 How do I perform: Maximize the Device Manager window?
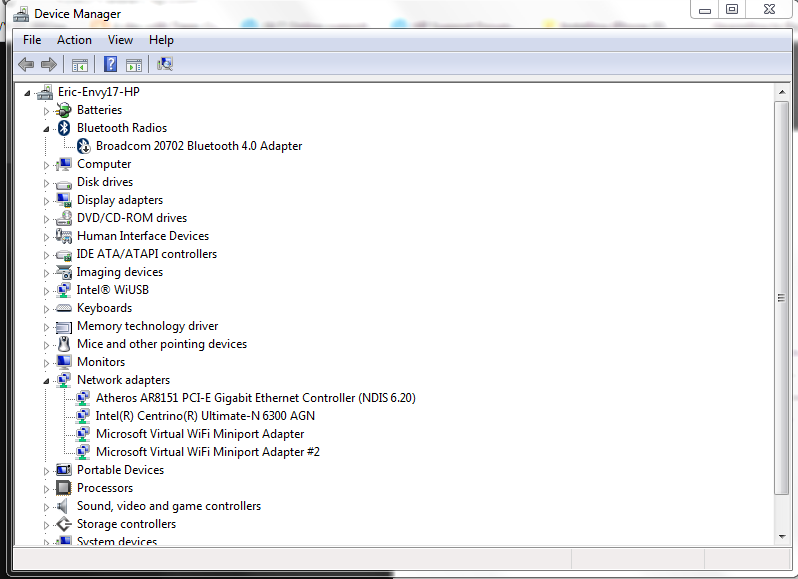[x=732, y=9]
